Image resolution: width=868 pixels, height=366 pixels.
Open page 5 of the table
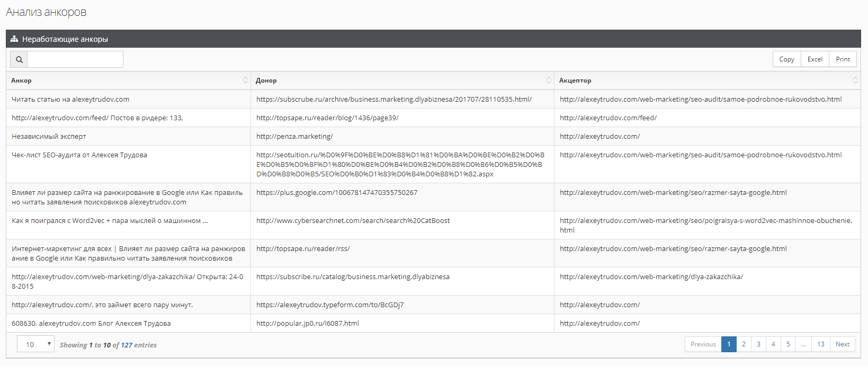click(x=788, y=344)
